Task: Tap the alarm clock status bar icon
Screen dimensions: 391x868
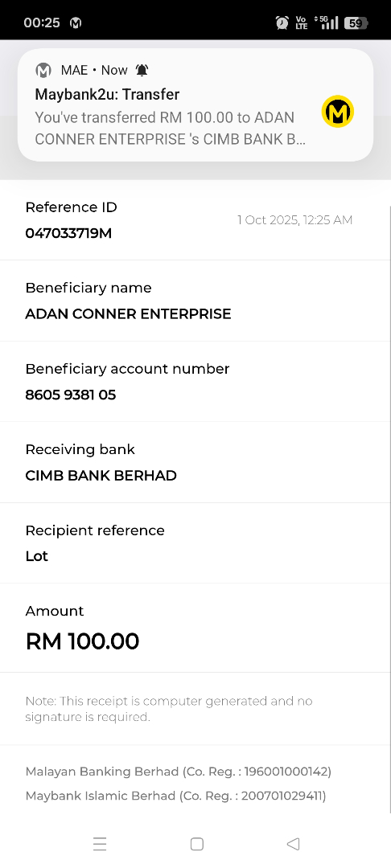Action: tap(282, 23)
